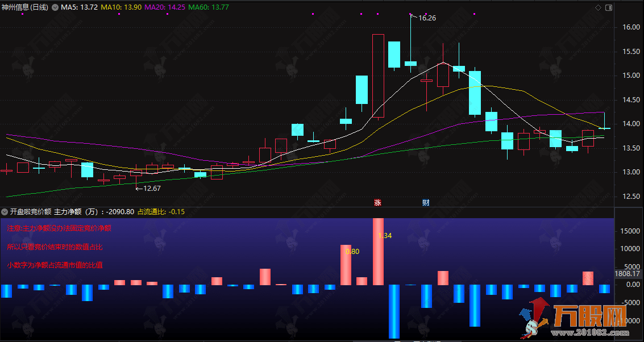Click the diamond icon at chart top-right
644x342 pixels.
pyautogui.click(x=597, y=7)
